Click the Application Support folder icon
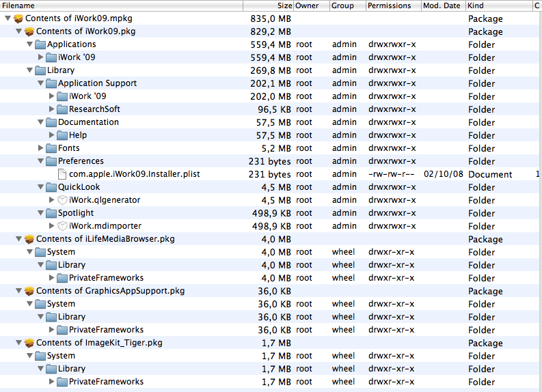 [51, 83]
